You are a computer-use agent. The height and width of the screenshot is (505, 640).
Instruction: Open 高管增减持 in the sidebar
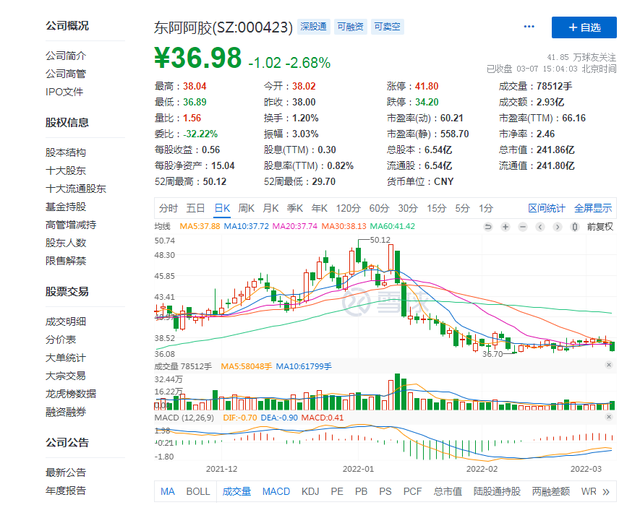pyautogui.click(x=71, y=225)
